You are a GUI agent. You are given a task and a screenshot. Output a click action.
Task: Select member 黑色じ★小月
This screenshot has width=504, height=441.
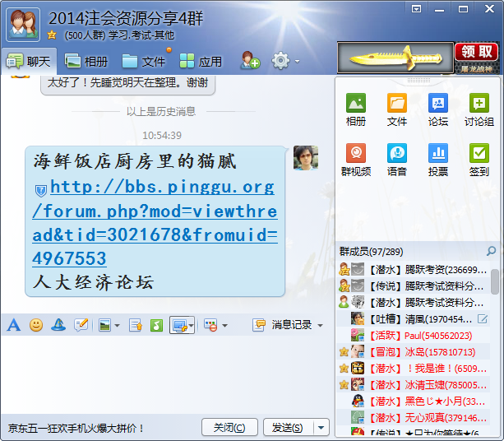tap(413, 402)
